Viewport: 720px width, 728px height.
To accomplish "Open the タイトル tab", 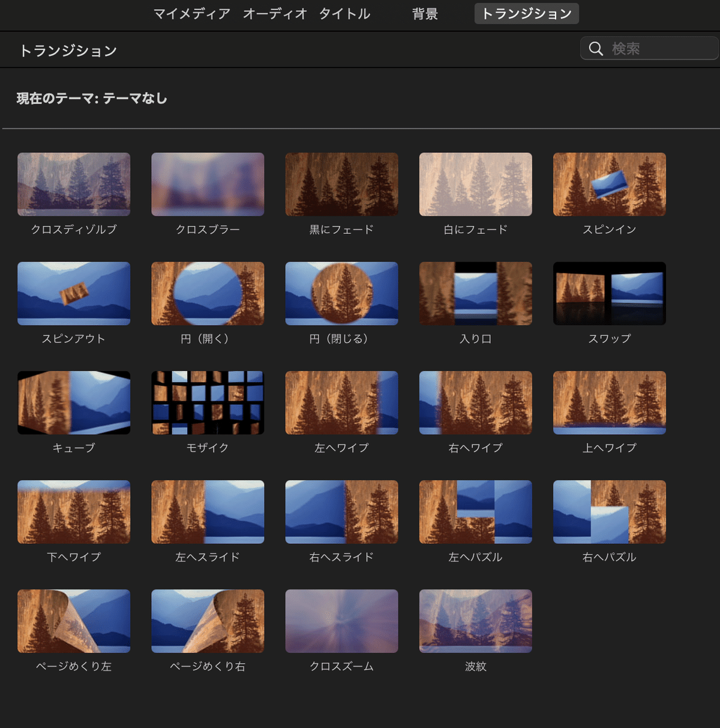I will click(x=344, y=14).
